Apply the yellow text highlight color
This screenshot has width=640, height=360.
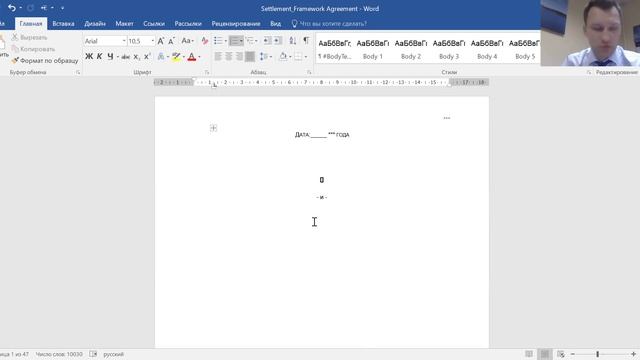[x=176, y=57]
